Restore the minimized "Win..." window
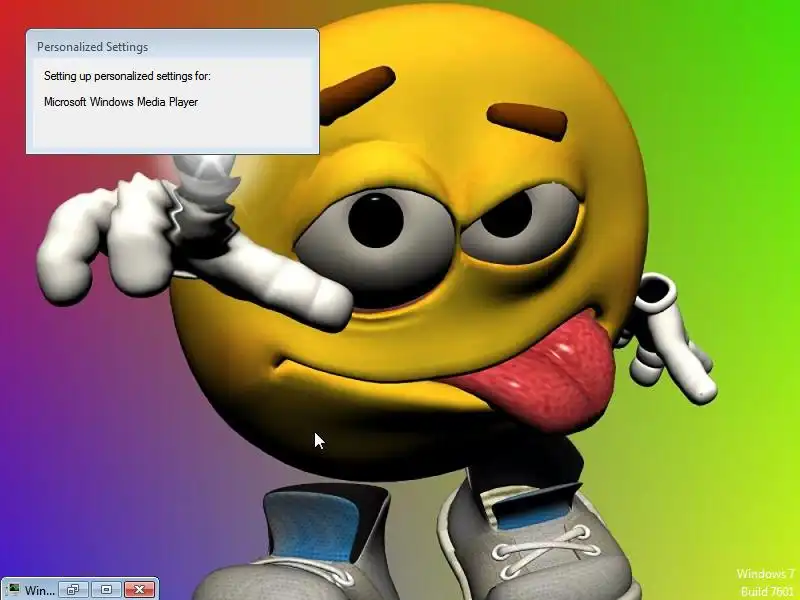Image resolution: width=800 pixels, height=600 pixels. click(x=73, y=590)
